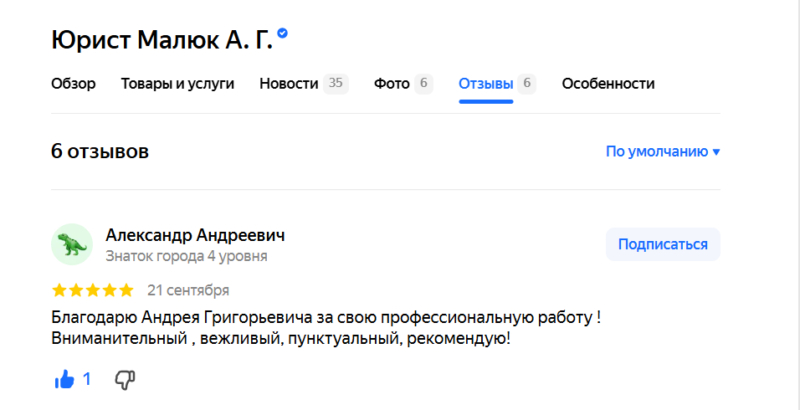
Task: Click the blue verified badge beside the title
Action: click(x=283, y=34)
